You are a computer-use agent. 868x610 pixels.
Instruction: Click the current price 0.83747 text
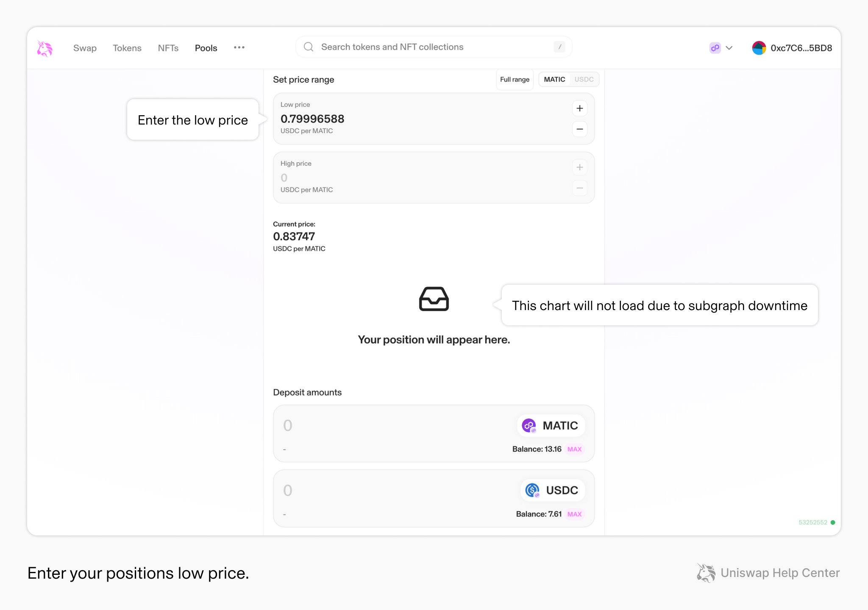[294, 236]
